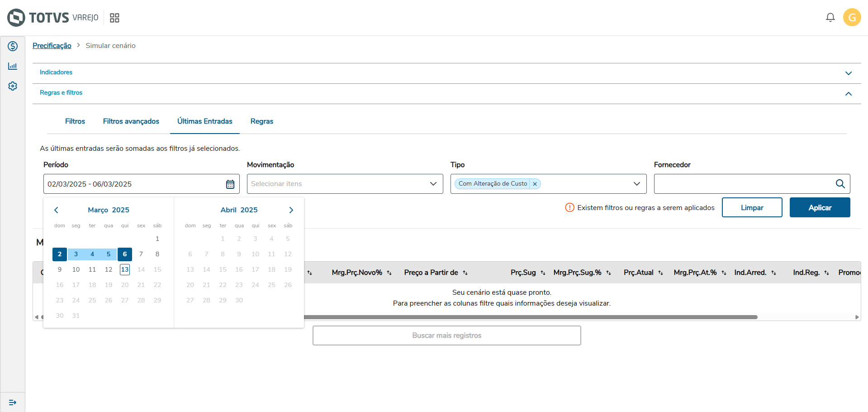
Task: Click the calendar icon in Período field
Action: pyautogui.click(x=230, y=184)
